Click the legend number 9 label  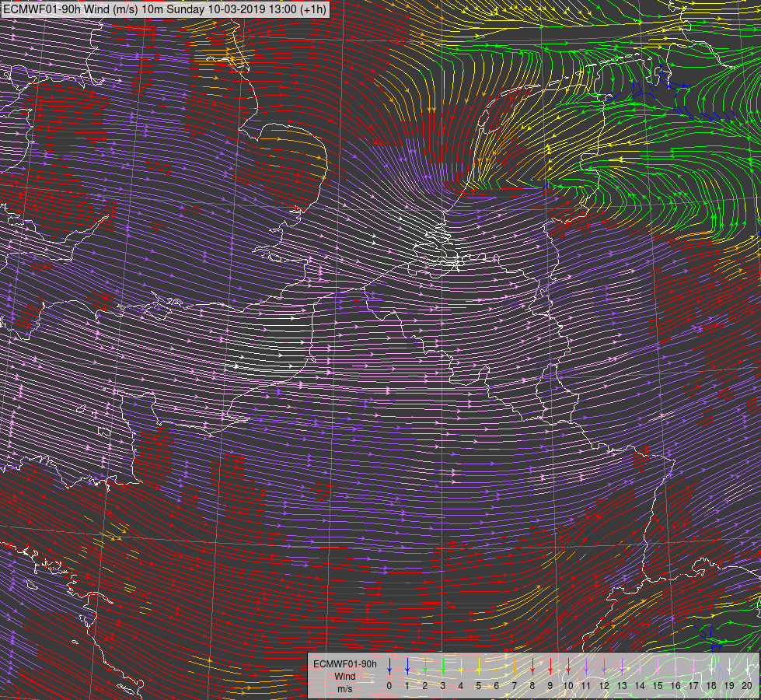pos(550,686)
